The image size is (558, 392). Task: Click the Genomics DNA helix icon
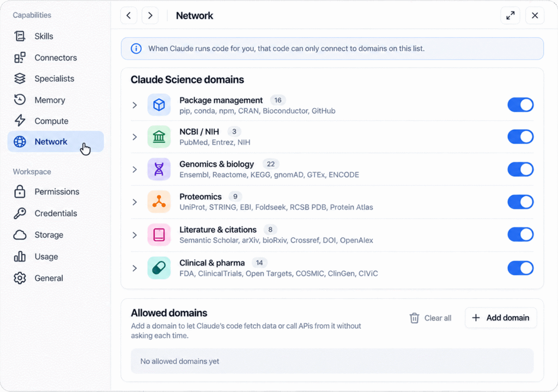click(x=159, y=169)
